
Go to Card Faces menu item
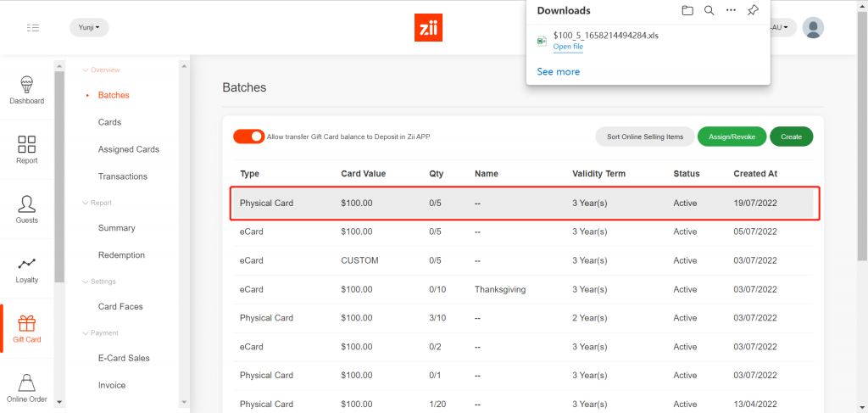click(120, 306)
